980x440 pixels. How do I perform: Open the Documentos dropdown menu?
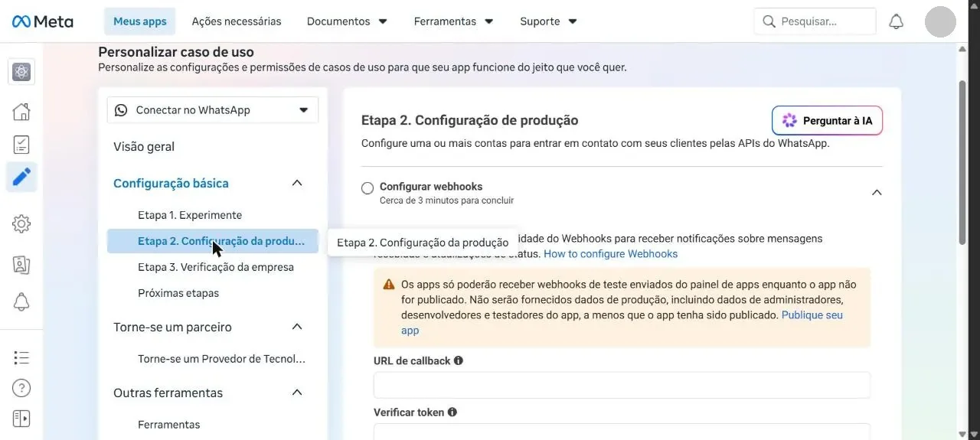point(347,21)
